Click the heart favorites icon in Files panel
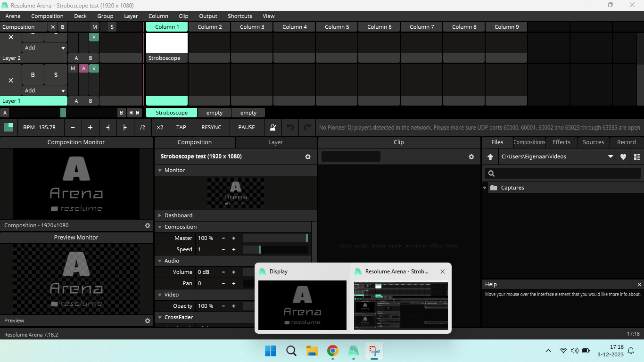This screenshot has width=644, height=362. [x=623, y=157]
